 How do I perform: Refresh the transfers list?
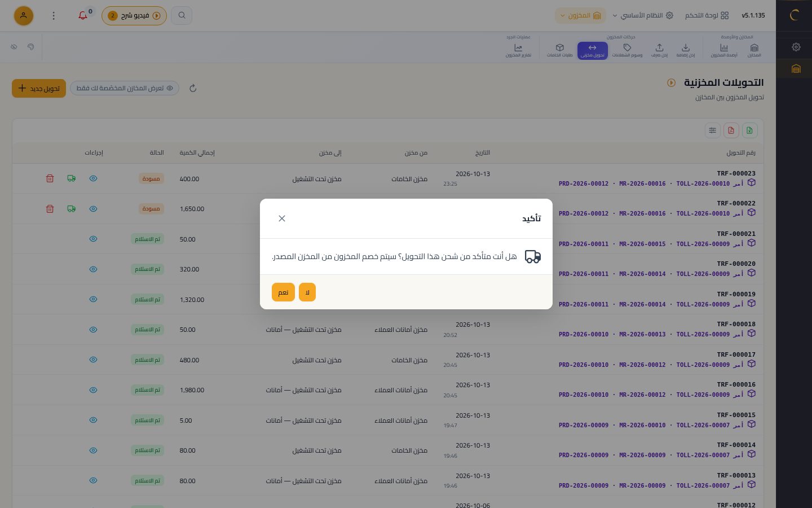tap(193, 88)
